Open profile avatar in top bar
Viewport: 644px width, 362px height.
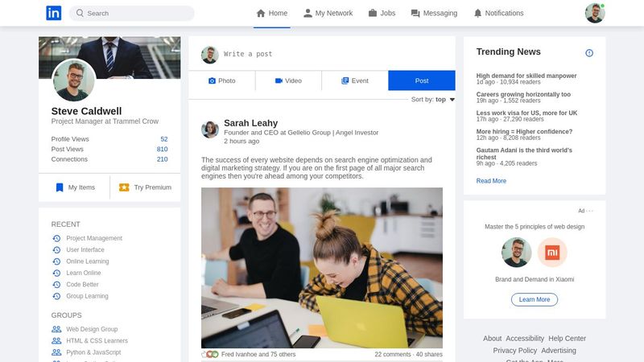point(595,13)
